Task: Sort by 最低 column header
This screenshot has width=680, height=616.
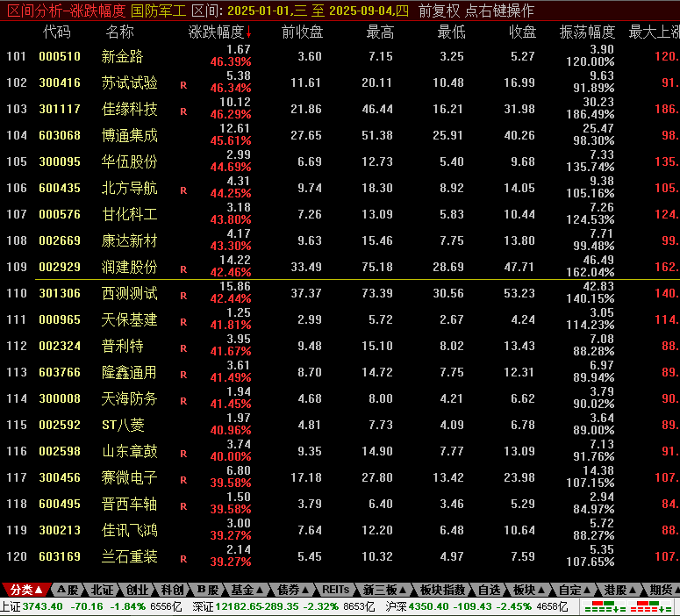Action: tap(451, 32)
